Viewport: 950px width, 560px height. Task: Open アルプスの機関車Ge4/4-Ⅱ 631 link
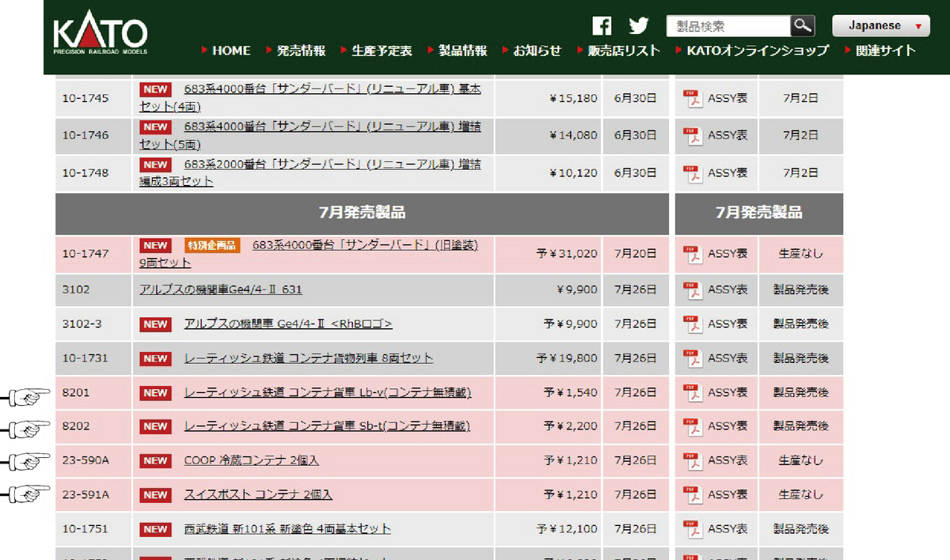[221, 289]
